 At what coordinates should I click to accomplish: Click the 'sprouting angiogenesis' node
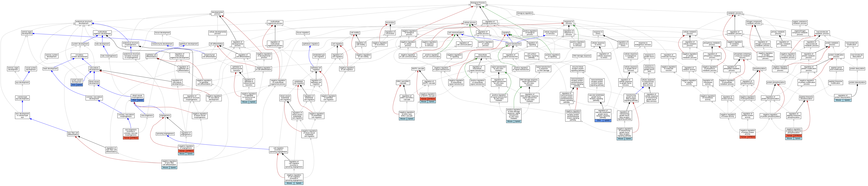165,134
